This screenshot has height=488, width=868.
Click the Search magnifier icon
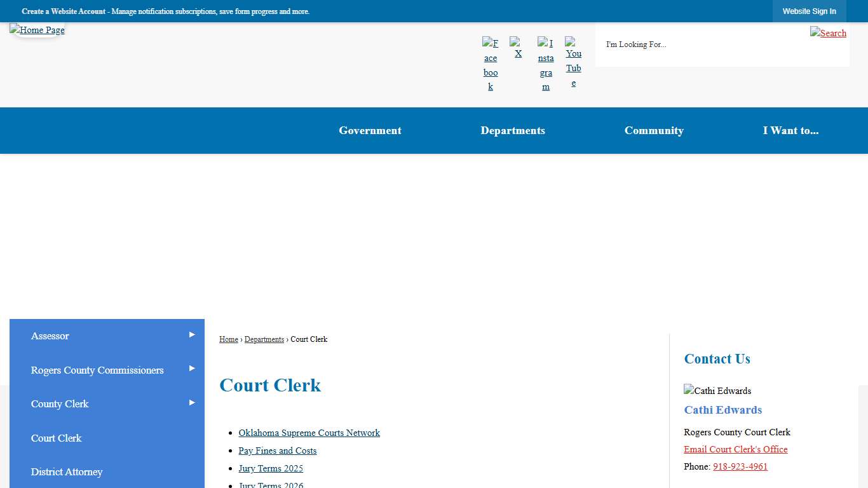pyautogui.click(x=828, y=33)
